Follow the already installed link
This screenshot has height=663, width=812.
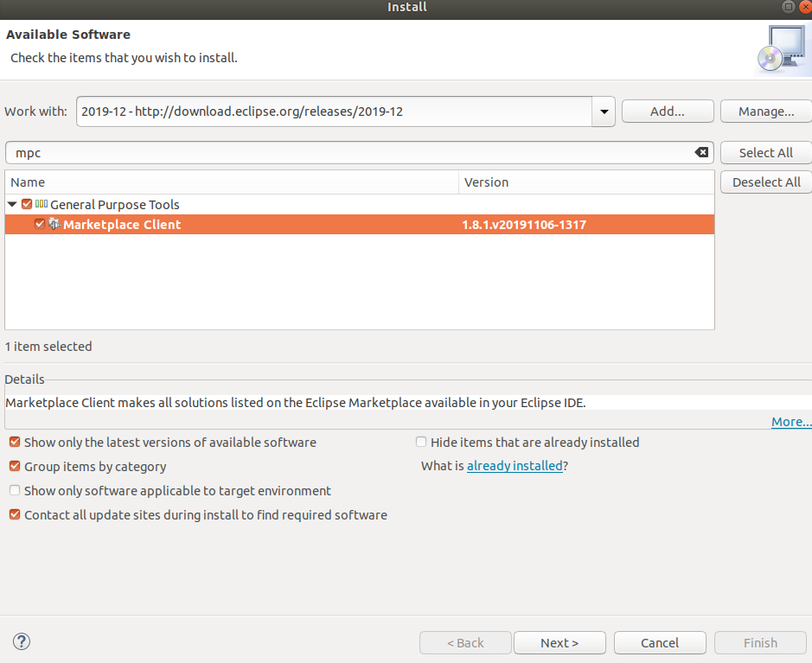515,465
